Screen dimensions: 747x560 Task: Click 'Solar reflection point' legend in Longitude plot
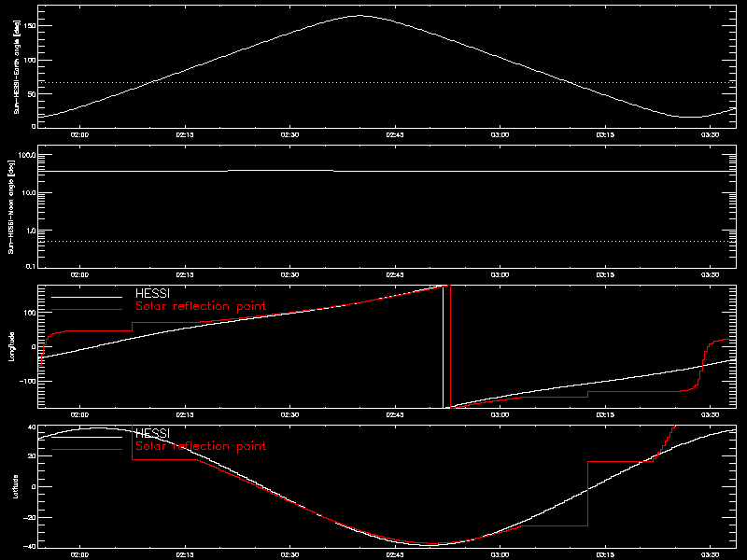pyautogui.click(x=201, y=306)
